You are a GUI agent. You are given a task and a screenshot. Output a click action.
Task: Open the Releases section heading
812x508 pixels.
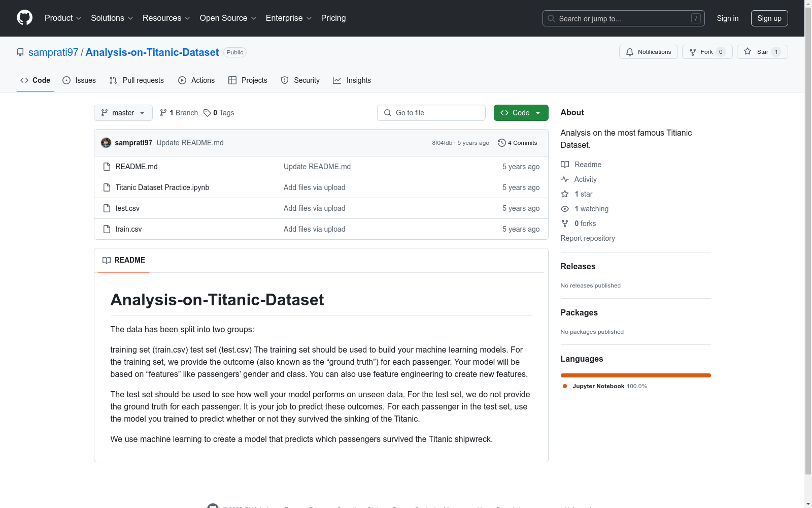578,266
